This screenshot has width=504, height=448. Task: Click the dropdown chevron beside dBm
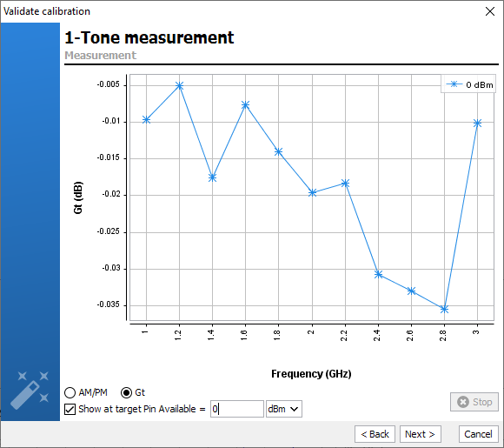click(x=294, y=409)
